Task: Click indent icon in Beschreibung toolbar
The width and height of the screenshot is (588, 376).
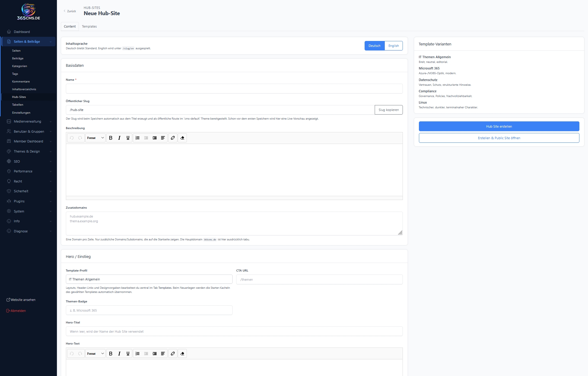Action: 155,138
